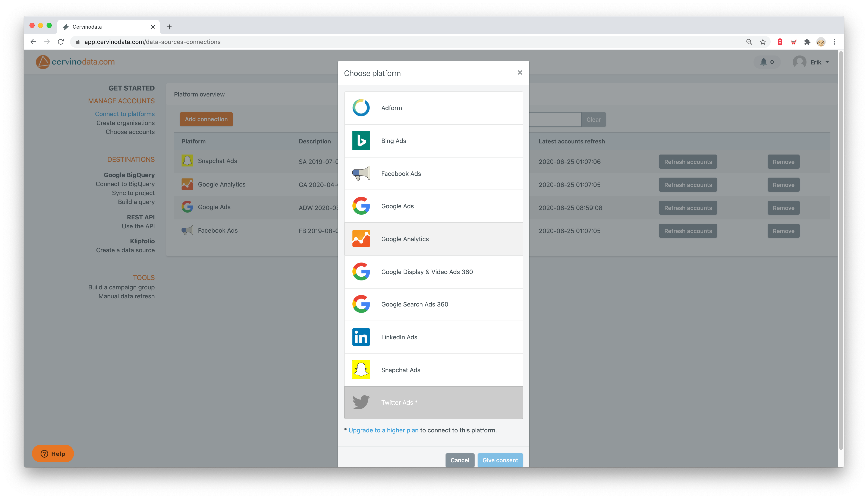This screenshot has height=499, width=868.
Task: Open Create a data source link
Action: pos(125,250)
